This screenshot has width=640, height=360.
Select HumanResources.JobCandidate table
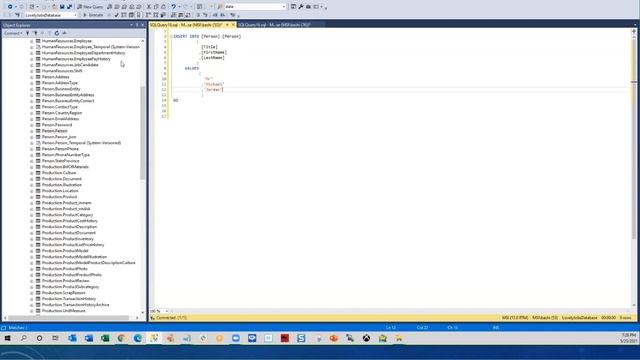coord(70,65)
